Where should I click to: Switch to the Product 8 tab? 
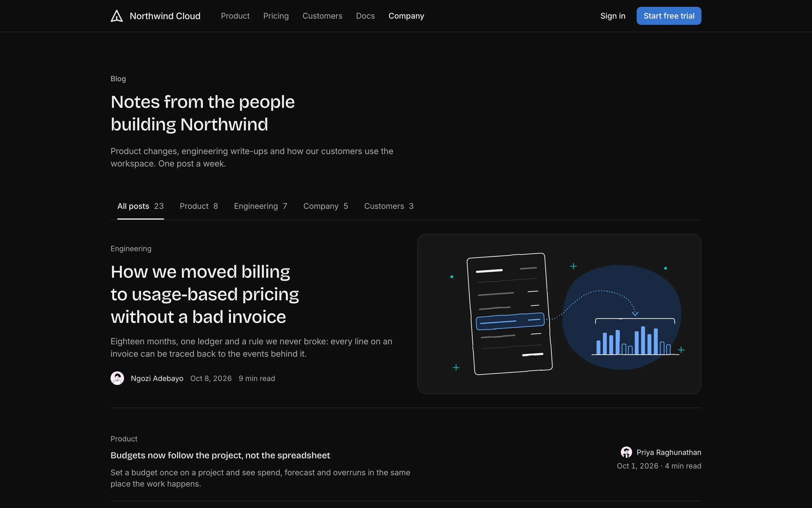point(199,206)
